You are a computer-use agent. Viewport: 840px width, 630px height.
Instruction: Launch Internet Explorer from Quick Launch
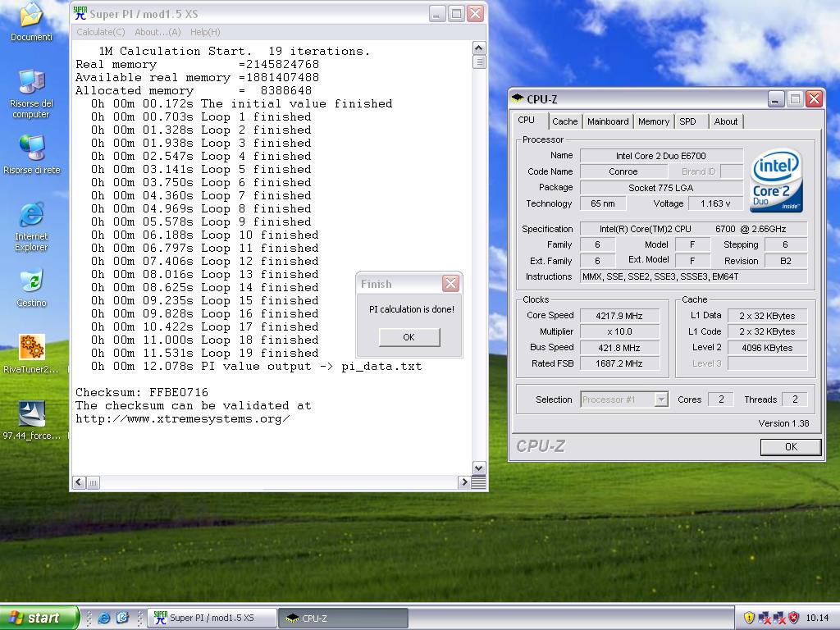click(104, 618)
